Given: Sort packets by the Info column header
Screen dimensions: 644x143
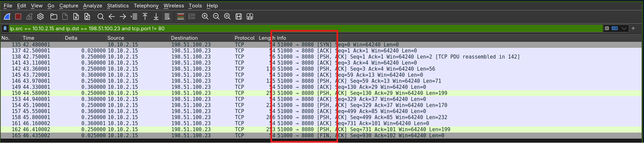Looking at the screenshot, I should coord(460,38).
